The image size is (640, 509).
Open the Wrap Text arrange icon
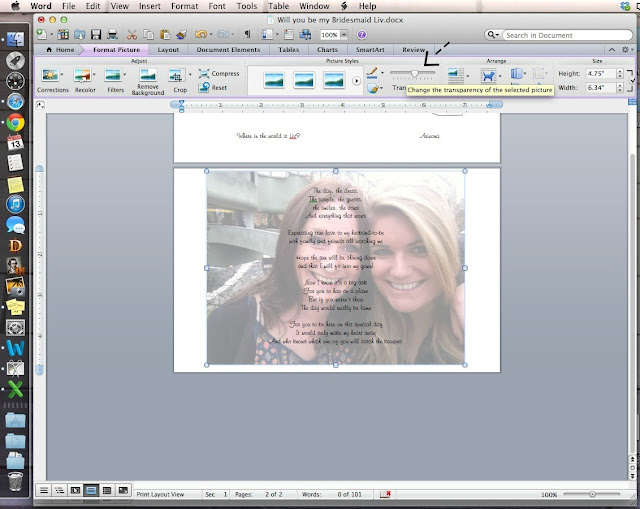pyautogui.click(x=456, y=75)
